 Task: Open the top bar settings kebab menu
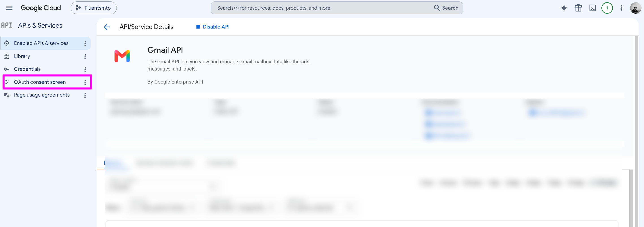(621, 8)
